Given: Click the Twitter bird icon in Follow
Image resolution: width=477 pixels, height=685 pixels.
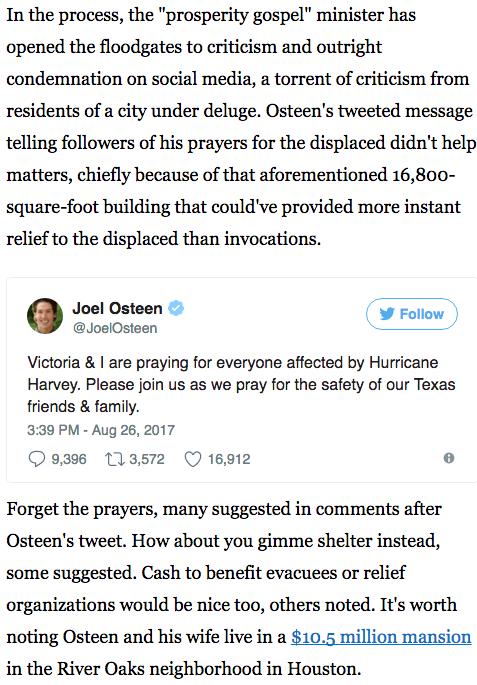Looking at the screenshot, I should click(387, 314).
